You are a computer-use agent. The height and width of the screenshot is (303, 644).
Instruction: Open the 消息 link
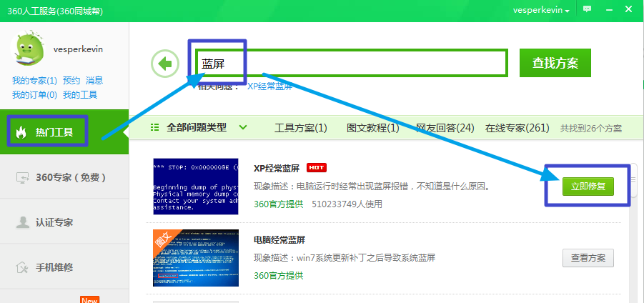pyautogui.click(x=94, y=80)
